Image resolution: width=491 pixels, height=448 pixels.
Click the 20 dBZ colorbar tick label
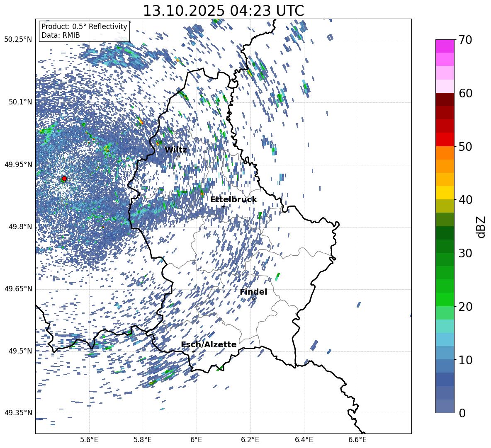tap(465, 306)
